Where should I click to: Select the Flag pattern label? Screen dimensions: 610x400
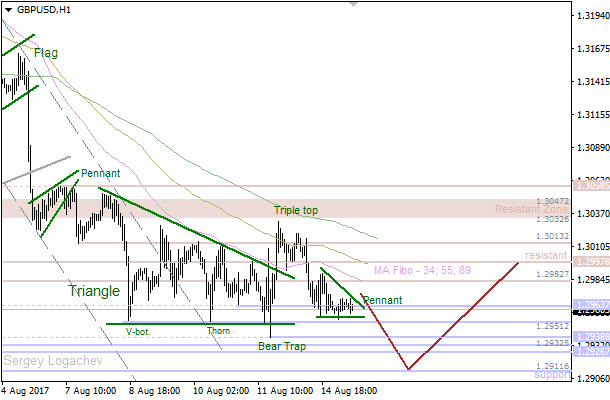tap(46, 52)
